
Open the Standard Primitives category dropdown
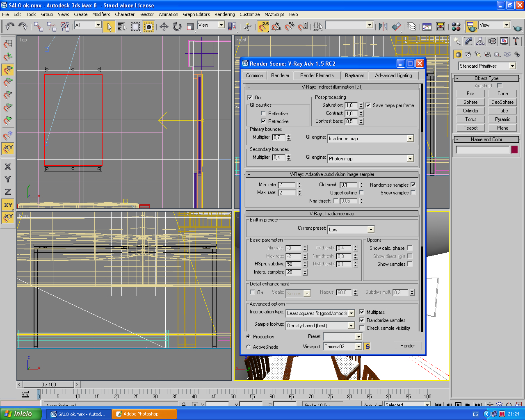[x=512, y=66]
